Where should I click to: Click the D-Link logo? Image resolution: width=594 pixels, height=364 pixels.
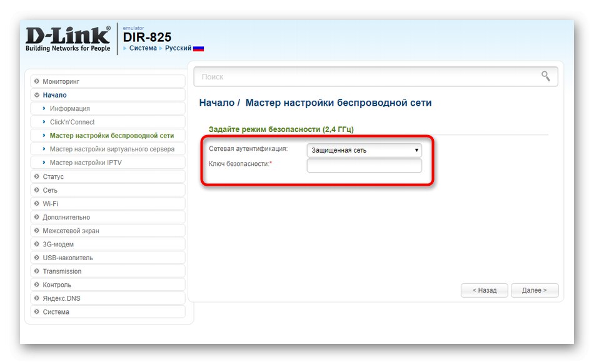click(x=68, y=39)
